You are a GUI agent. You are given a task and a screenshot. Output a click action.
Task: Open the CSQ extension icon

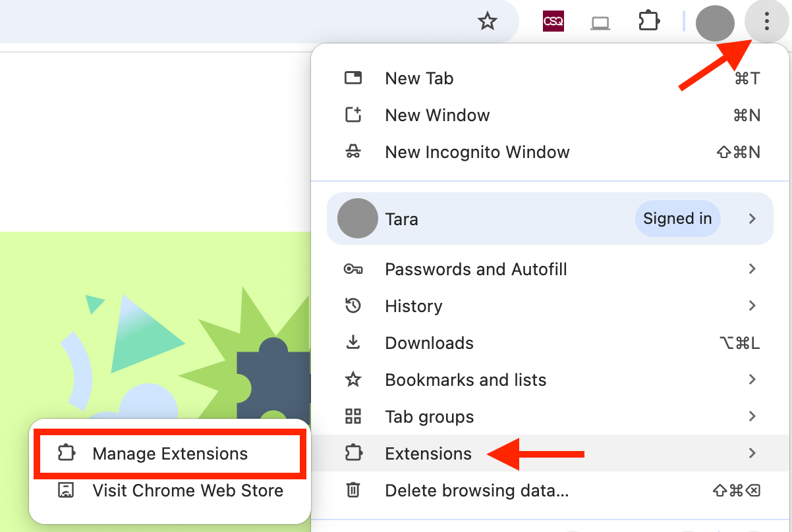(x=553, y=22)
